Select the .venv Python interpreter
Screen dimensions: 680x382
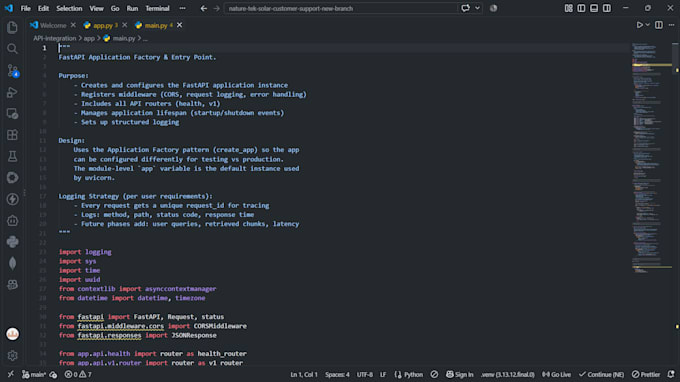click(x=507, y=374)
